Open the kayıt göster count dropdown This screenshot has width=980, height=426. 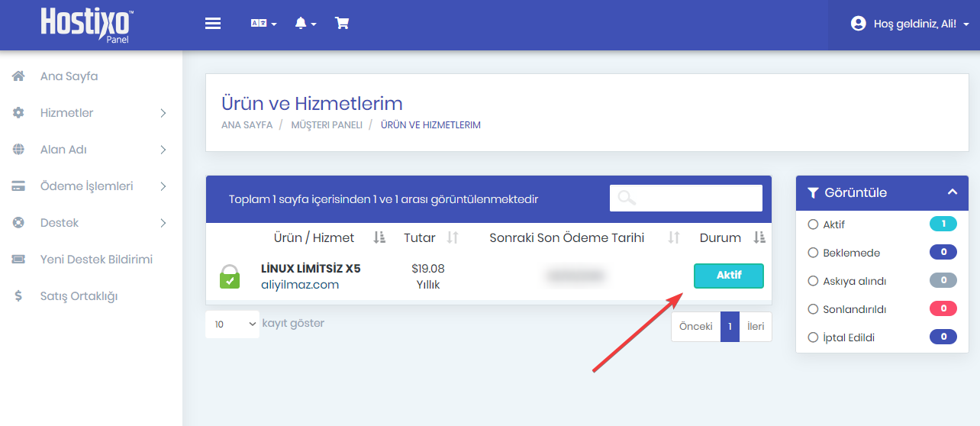click(232, 324)
